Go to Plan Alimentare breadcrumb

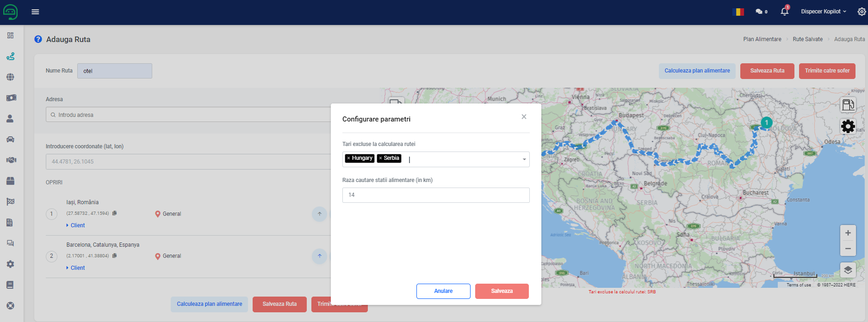point(762,39)
